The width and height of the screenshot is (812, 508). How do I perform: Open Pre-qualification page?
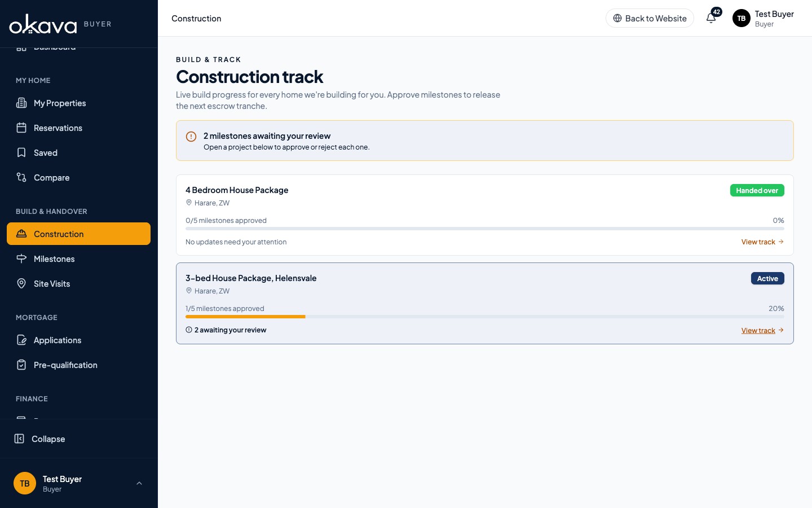[78, 365]
